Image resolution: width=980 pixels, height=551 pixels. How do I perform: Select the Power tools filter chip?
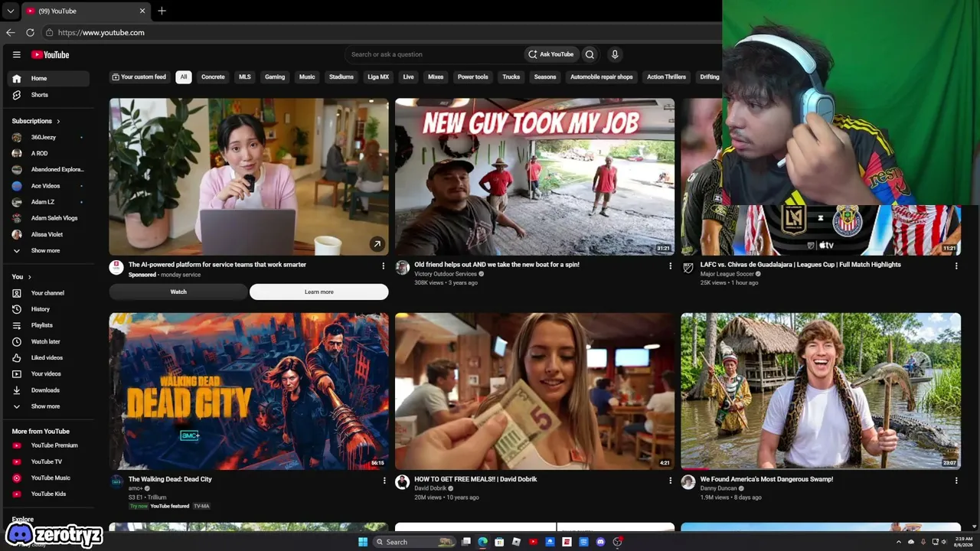(472, 77)
